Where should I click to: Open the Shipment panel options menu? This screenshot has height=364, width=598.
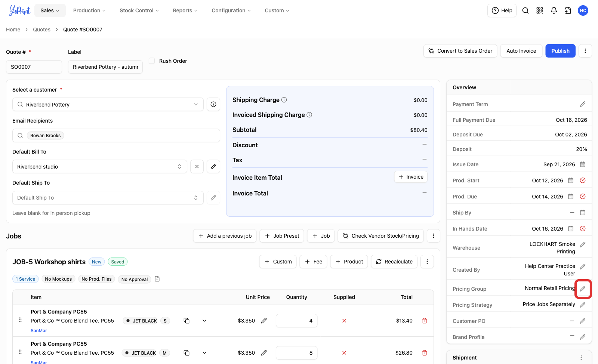(x=581, y=358)
